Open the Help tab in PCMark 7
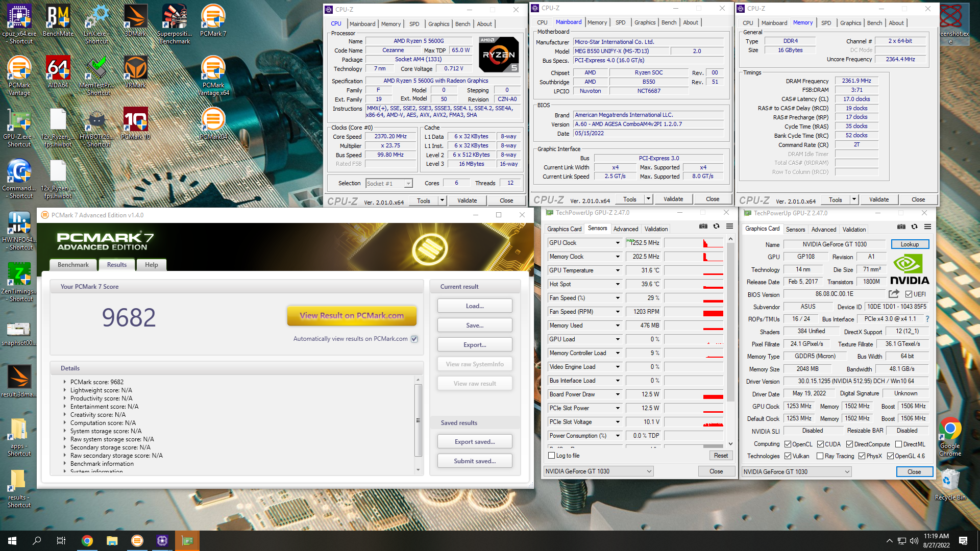 click(151, 265)
